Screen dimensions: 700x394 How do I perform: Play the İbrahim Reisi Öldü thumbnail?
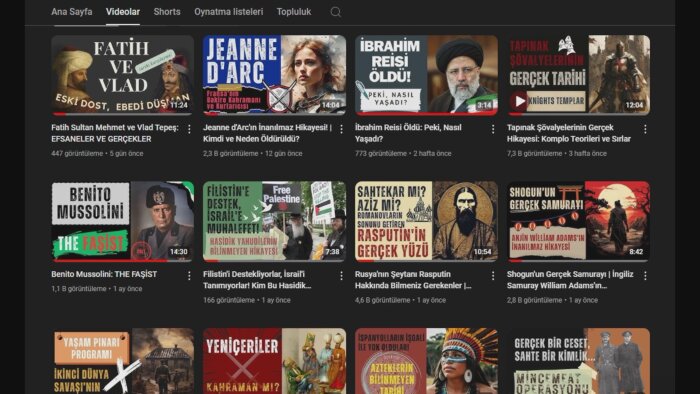426,75
